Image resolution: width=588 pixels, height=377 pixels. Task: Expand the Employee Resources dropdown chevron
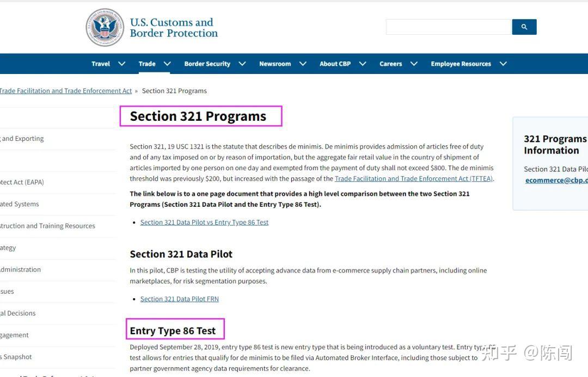tap(503, 63)
